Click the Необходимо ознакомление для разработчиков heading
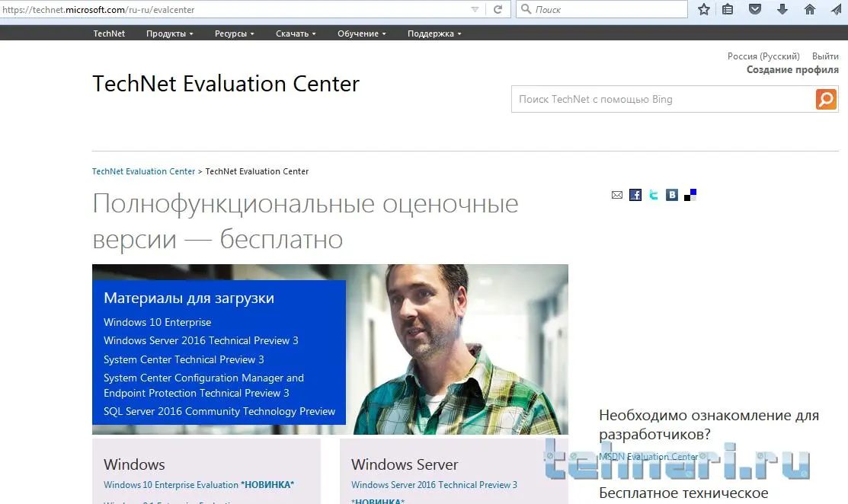 pos(709,425)
